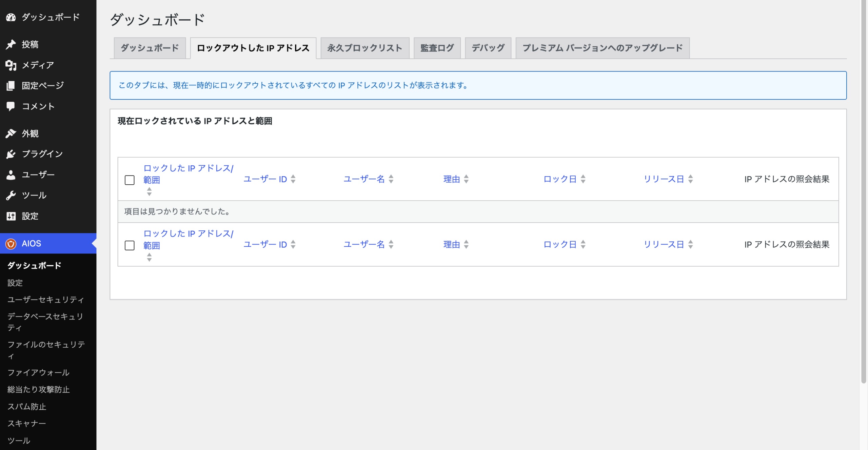Click the plug icon beside プラグイン
The height and width of the screenshot is (450, 868).
tap(11, 154)
